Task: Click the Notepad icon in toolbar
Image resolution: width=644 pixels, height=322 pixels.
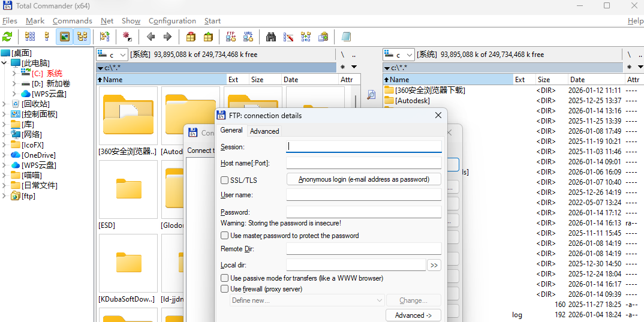Action: click(x=346, y=37)
